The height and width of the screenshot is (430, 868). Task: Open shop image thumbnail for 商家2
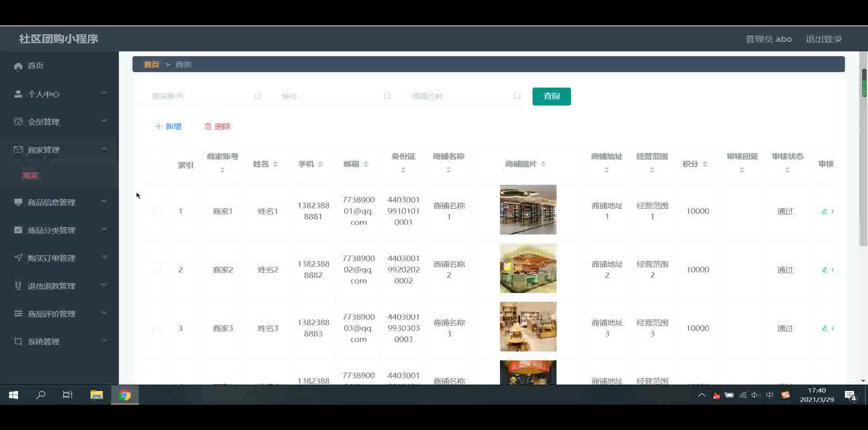coord(528,268)
